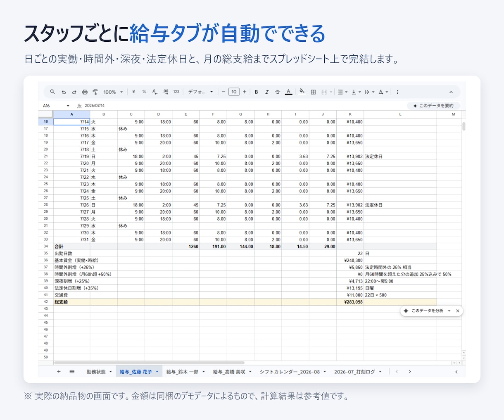Select row 42 header

[x=46, y=302]
